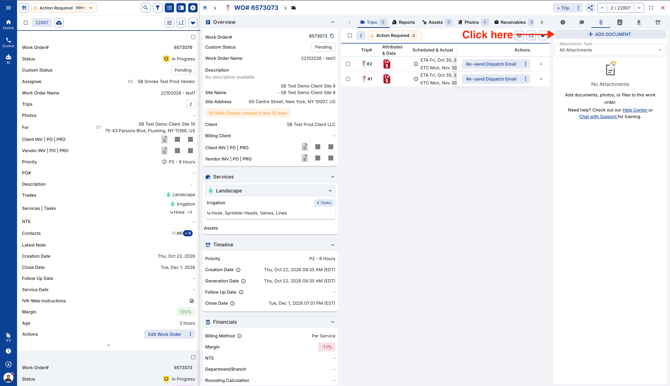The width and height of the screenshot is (670, 386).
Task: Collapse the Landscape service group
Action: click(330, 191)
